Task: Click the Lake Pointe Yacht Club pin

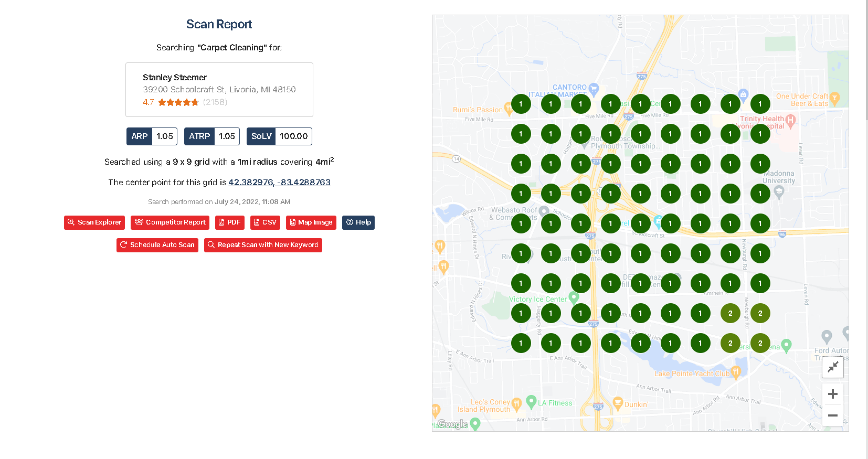Action: [x=735, y=372]
